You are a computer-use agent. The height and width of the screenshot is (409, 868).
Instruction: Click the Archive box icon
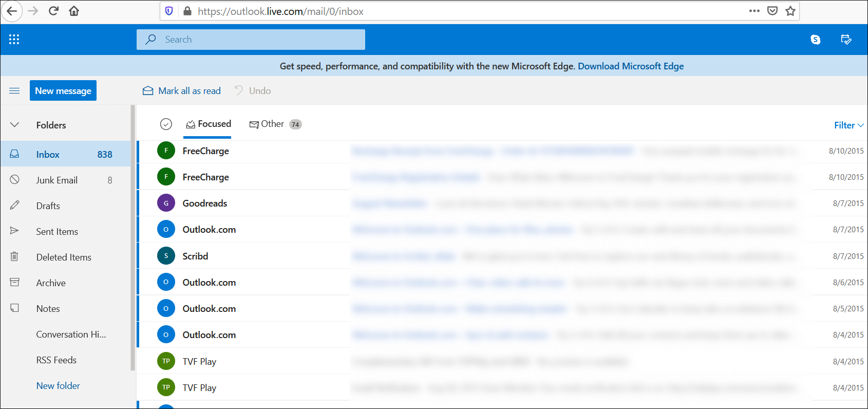[14, 283]
